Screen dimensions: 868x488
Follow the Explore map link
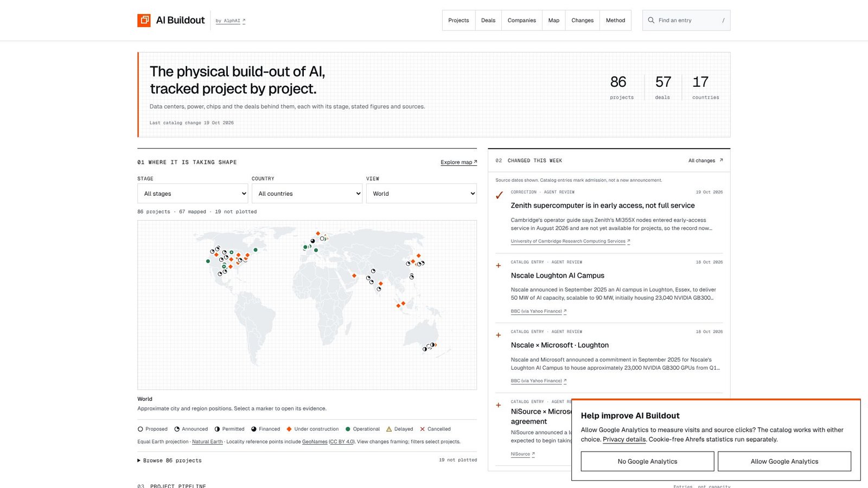pyautogui.click(x=459, y=162)
